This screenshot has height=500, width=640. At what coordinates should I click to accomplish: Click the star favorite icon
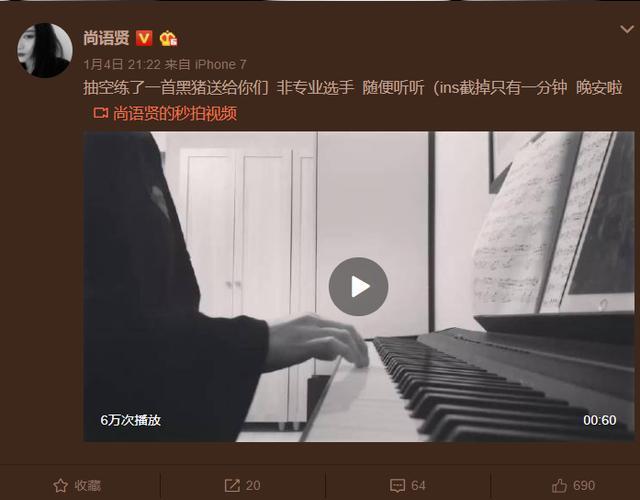tap(60, 485)
